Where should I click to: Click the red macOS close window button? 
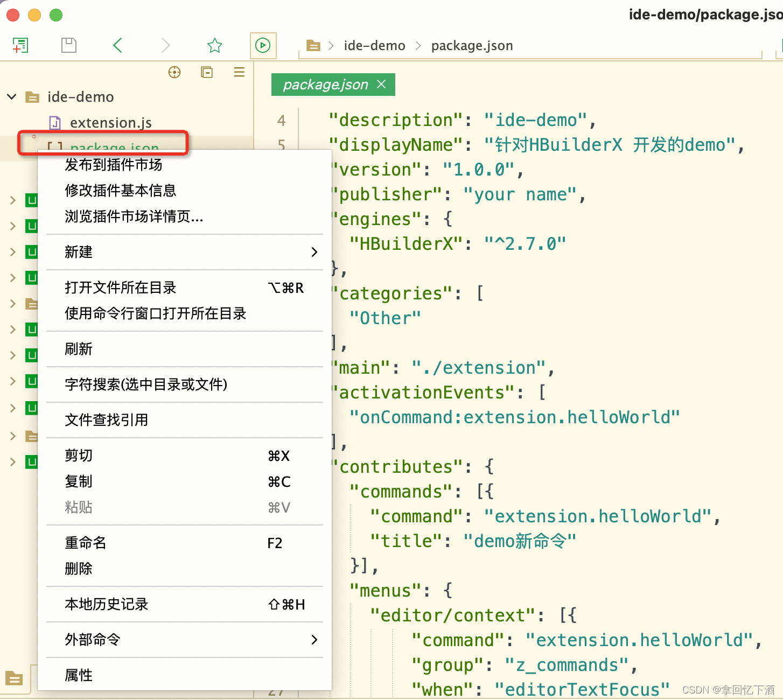[13, 15]
